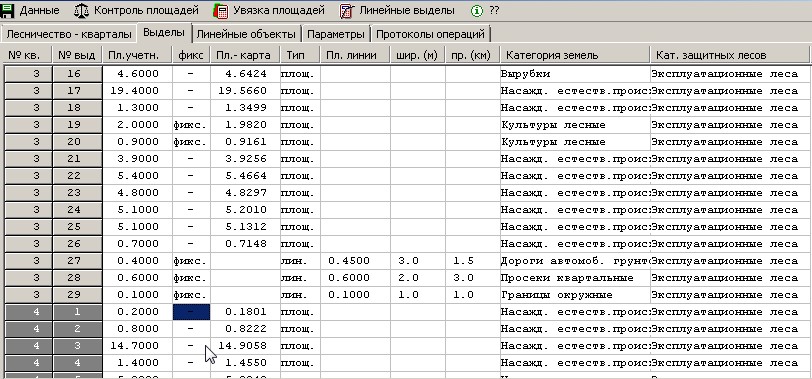Click the 3.0 width cell
Image resolution: width=812 pixels, height=379 pixels.
417,260
